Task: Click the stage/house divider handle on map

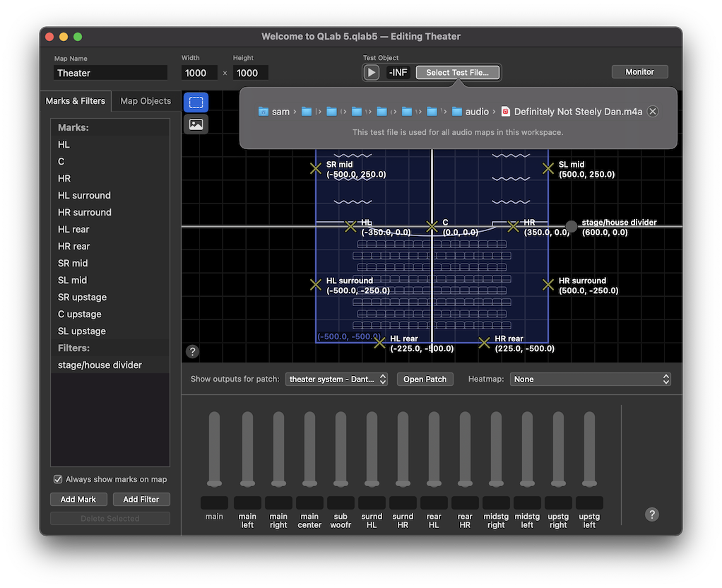Action: (571, 226)
